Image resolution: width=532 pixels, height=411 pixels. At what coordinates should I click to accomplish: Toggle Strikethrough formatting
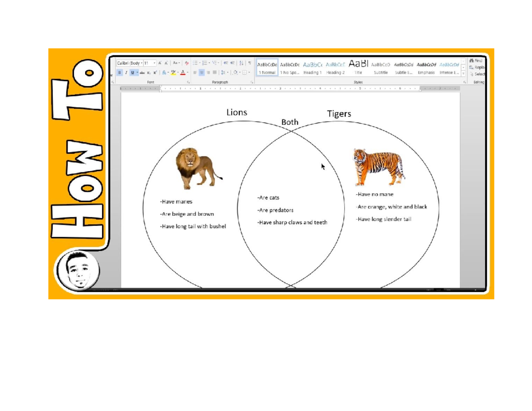pos(142,72)
